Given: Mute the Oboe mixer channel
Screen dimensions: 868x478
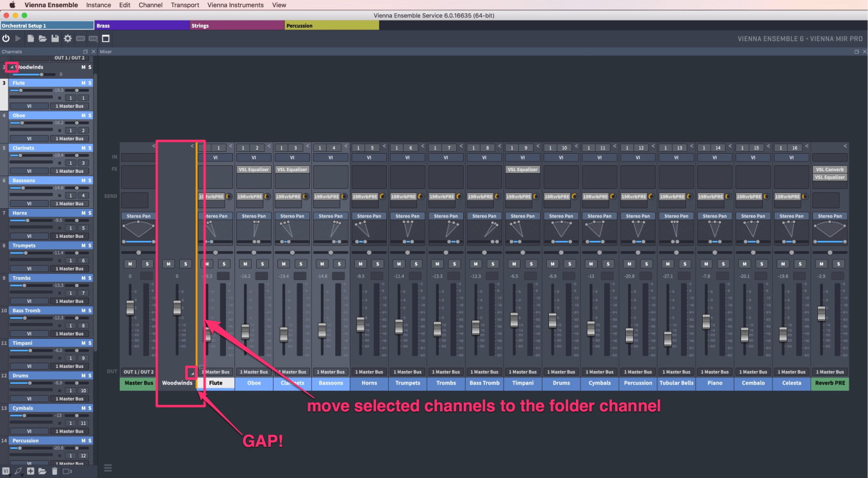Looking at the screenshot, I should (245, 263).
